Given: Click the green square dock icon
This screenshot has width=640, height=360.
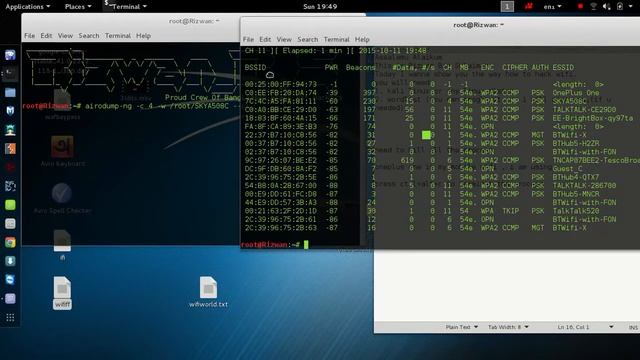Looking at the screenshot, I should [x=10, y=205].
